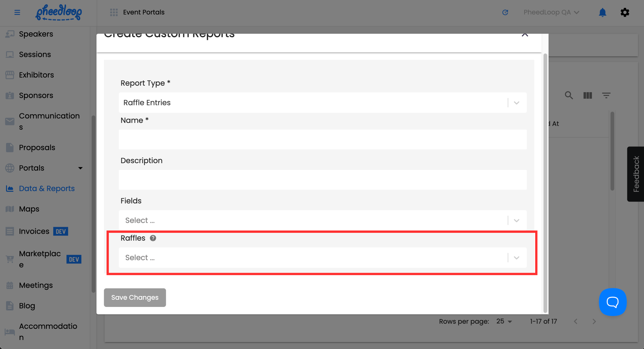Open the blue chat support bubble
The height and width of the screenshot is (349, 644).
pos(612,302)
